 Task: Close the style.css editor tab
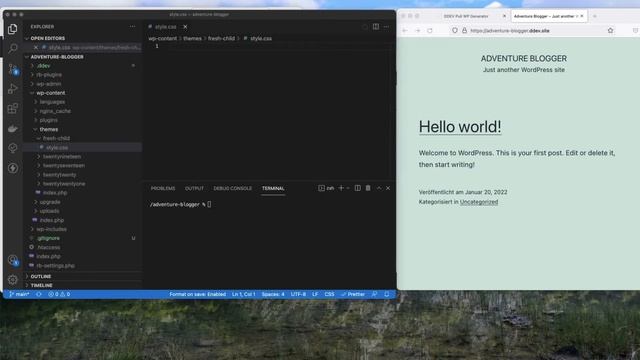[185, 27]
